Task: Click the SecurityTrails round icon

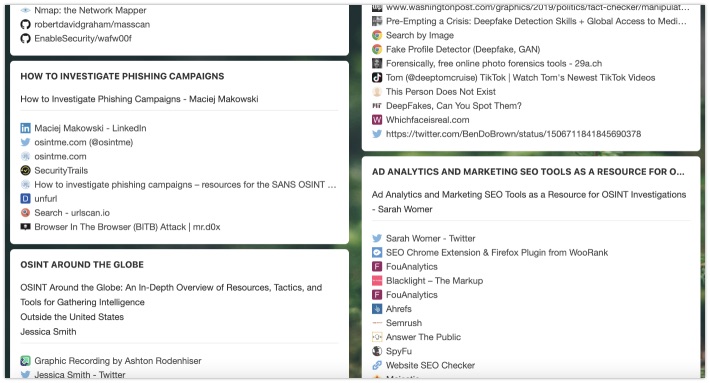Action: [25, 170]
